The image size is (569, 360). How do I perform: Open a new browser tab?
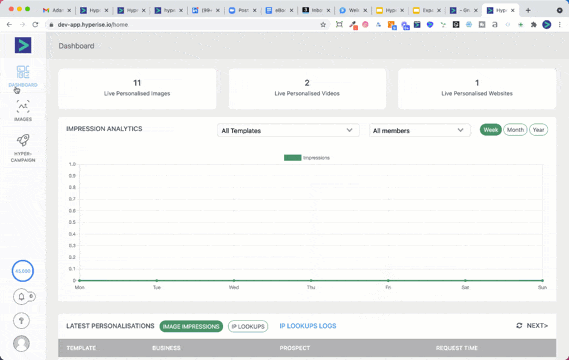528,11
